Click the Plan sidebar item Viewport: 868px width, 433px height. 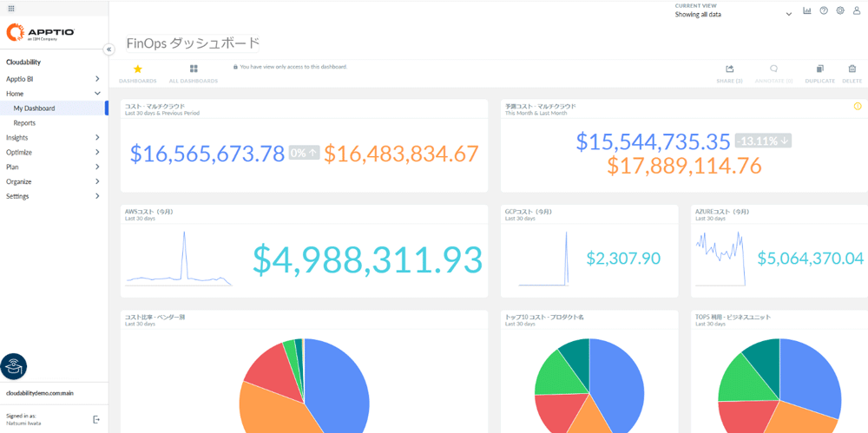(x=11, y=167)
